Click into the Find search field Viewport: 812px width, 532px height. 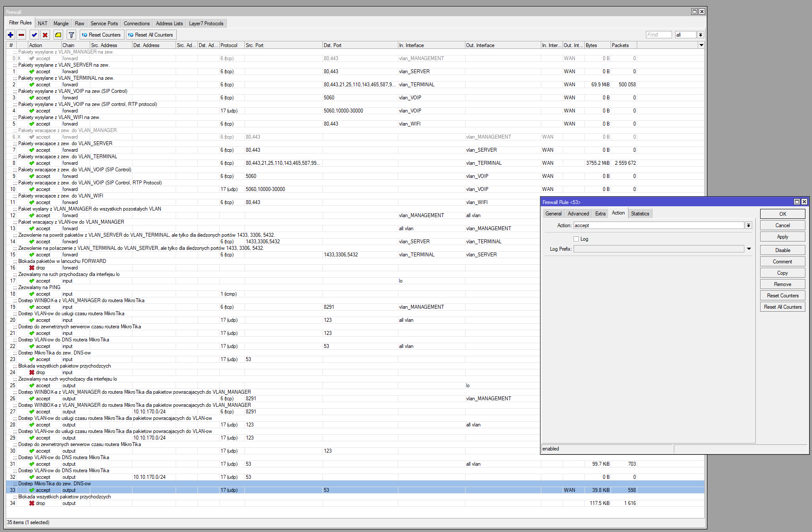point(658,35)
